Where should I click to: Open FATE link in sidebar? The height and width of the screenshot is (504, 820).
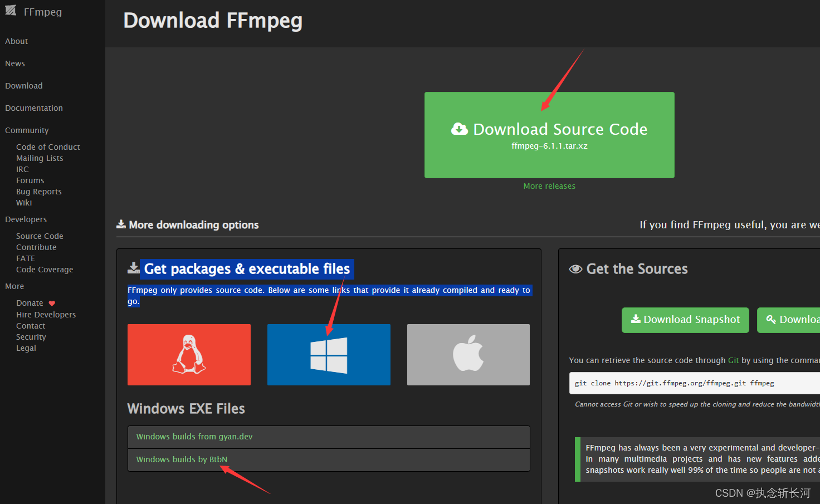coord(26,258)
